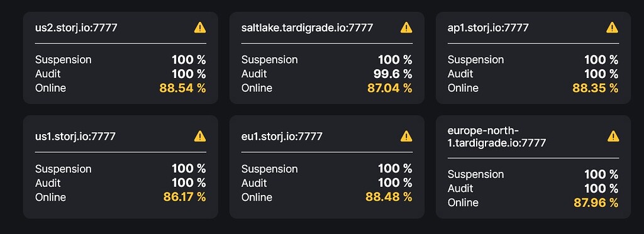The image size is (644, 234).
Task: Select the saltlake.tardigrade.io:7777 title
Action: pyautogui.click(x=307, y=28)
